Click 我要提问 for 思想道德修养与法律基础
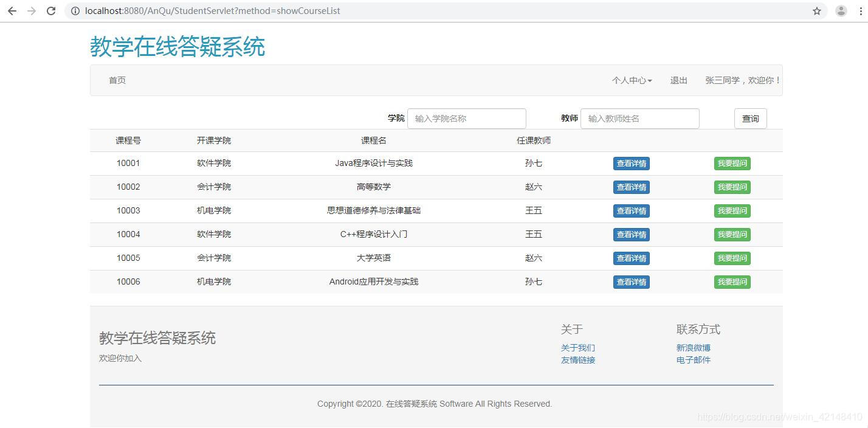The width and height of the screenshot is (868, 428). [x=732, y=211]
